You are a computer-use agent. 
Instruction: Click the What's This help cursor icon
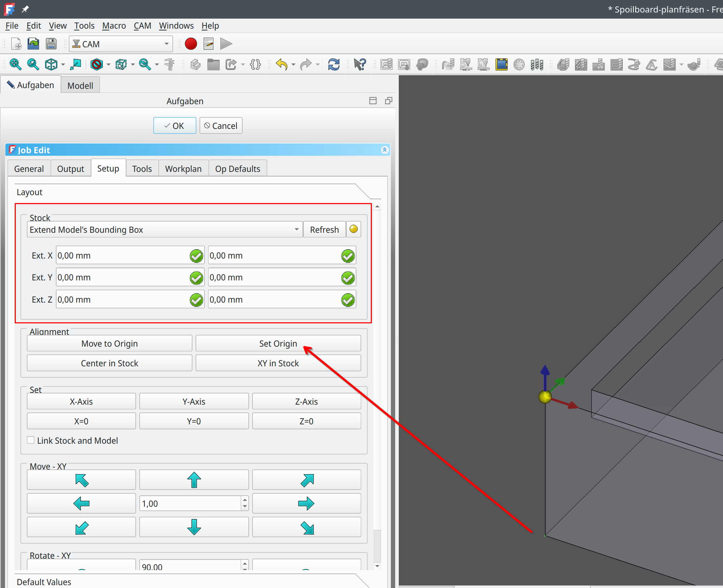359,64
